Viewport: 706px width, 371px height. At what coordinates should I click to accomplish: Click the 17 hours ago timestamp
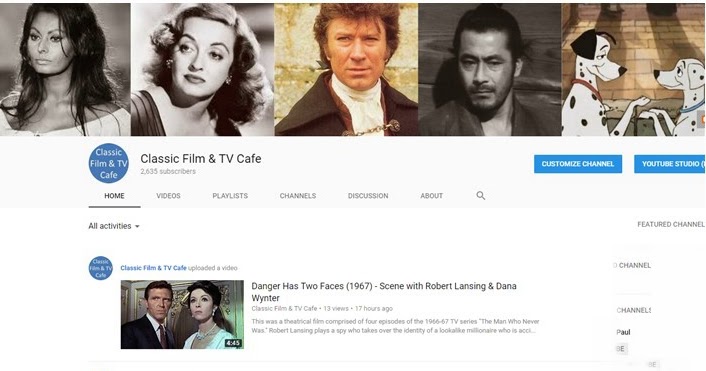pyautogui.click(x=374, y=308)
